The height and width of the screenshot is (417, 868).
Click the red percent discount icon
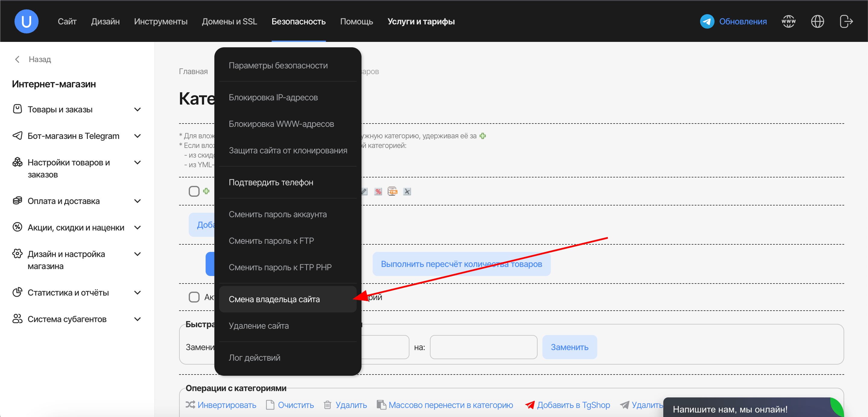(x=378, y=192)
